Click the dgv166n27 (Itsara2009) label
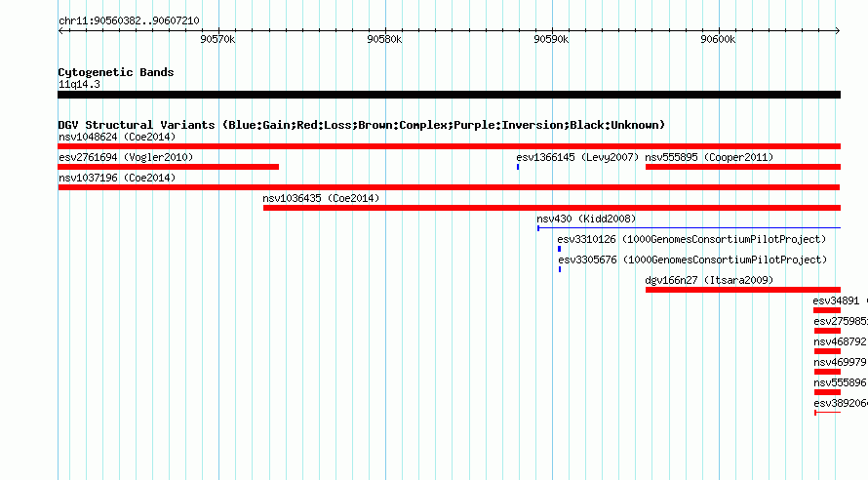This screenshot has height=480, width=868. pos(709,280)
